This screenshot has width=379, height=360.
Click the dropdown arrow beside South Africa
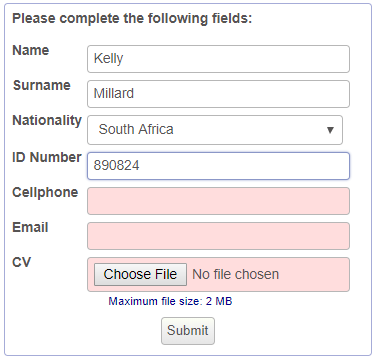click(x=330, y=130)
